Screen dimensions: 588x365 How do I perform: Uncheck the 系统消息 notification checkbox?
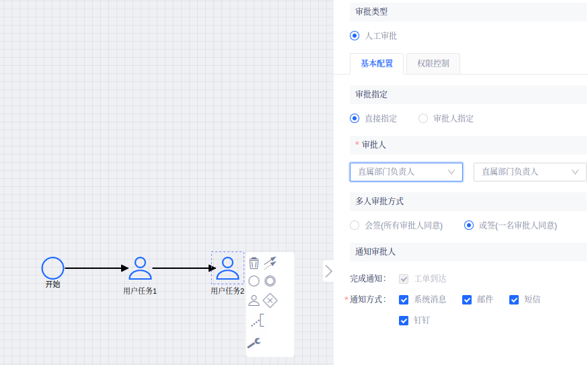pos(404,300)
